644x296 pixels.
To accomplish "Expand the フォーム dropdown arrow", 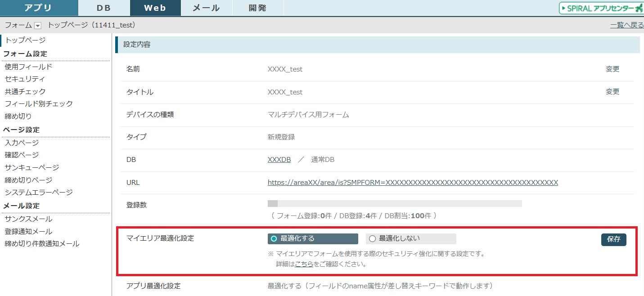I will 38,26.
